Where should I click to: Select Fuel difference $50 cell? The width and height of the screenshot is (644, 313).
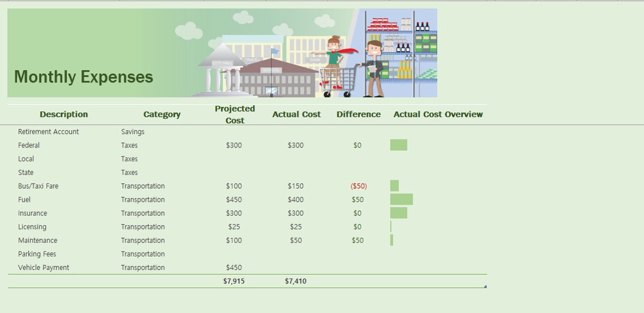coord(358,199)
